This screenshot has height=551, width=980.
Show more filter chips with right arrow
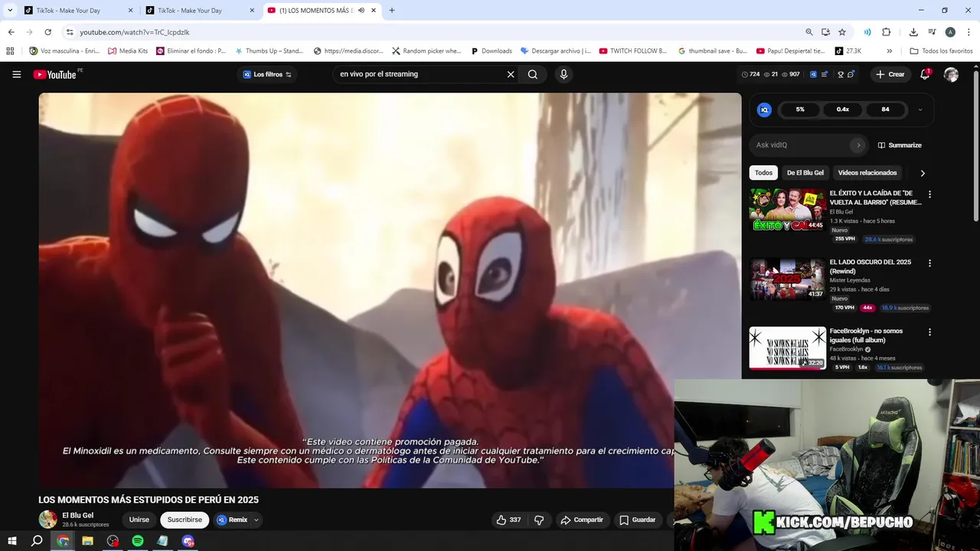click(x=923, y=173)
